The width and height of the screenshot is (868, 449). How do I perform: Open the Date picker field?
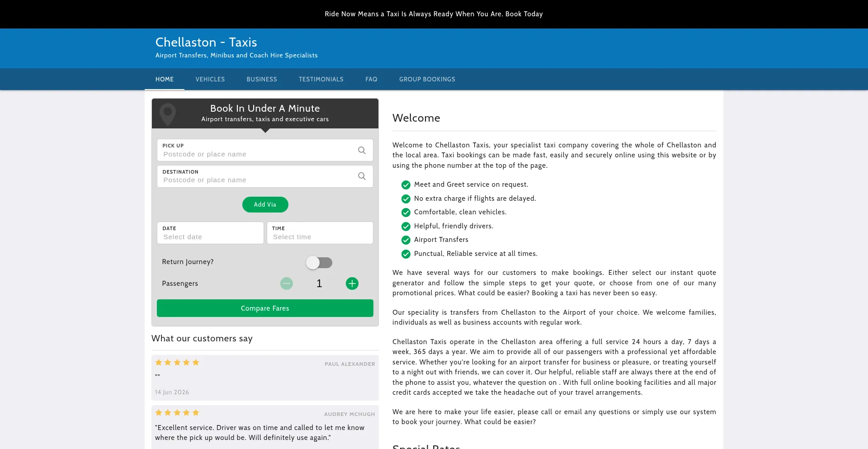210,233
